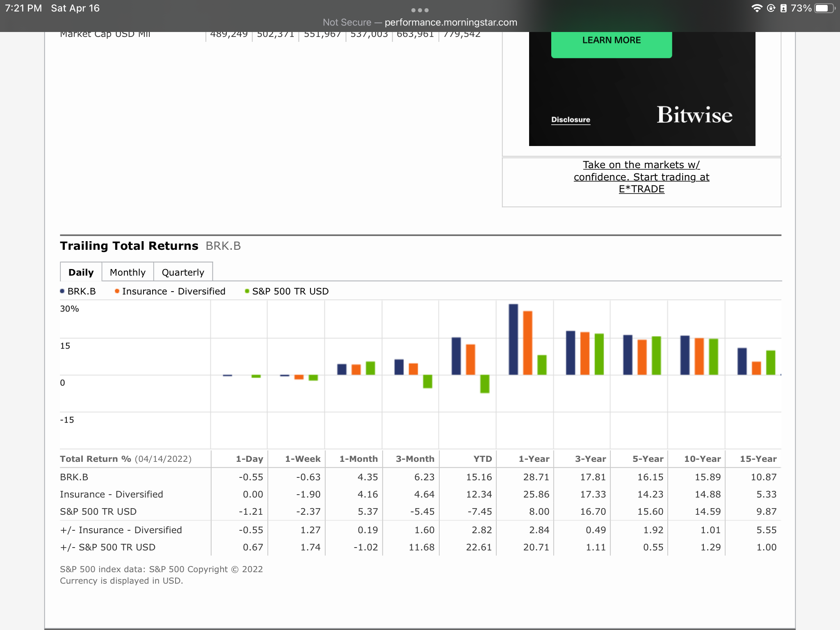Click the S&P 500 TR USD green legend dot
Screen dimensions: 840x630
click(247, 291)
